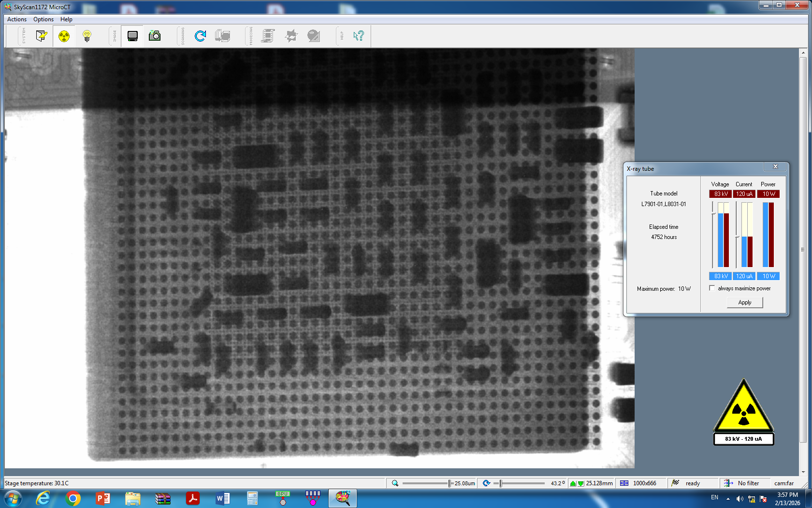Open the sample chamber door icon
The image size is (812, 508).
pos(41,36)
